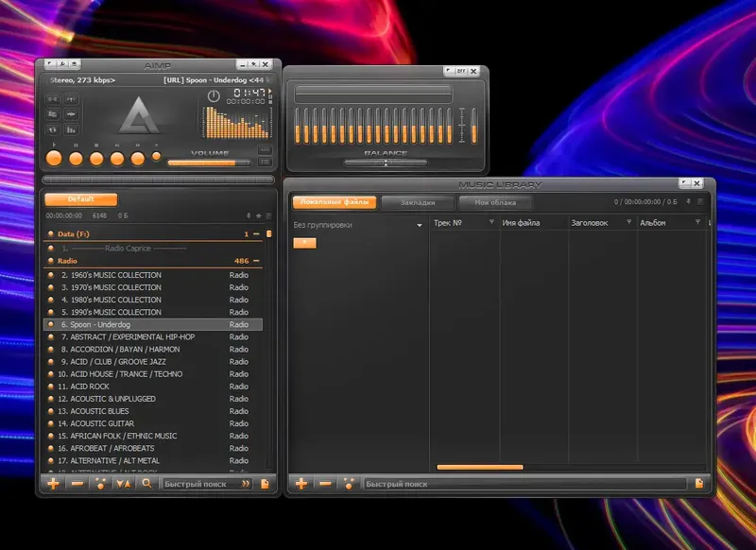
Task: Open the sleep timer power icon
Action: (214, 96)
